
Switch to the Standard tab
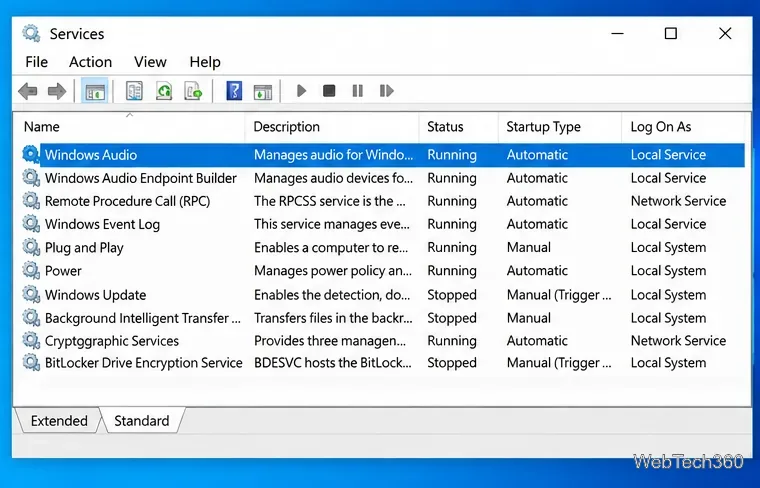tap(142, 421)
